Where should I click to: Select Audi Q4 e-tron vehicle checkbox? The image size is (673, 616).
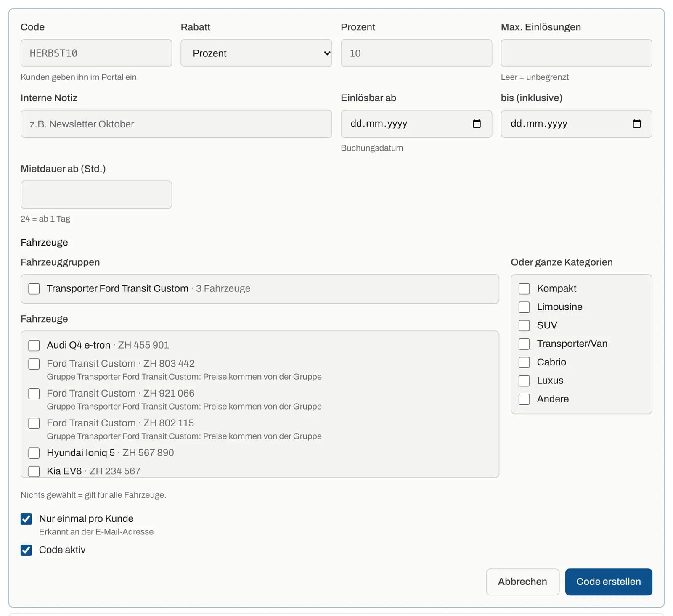[34, 345]
